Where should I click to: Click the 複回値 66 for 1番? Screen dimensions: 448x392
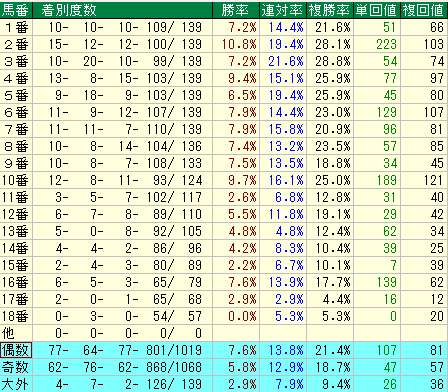pos(437,27)
